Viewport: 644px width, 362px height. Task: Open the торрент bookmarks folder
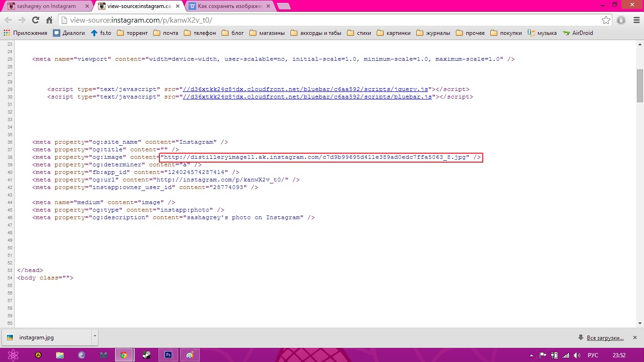tap(132, 33)
